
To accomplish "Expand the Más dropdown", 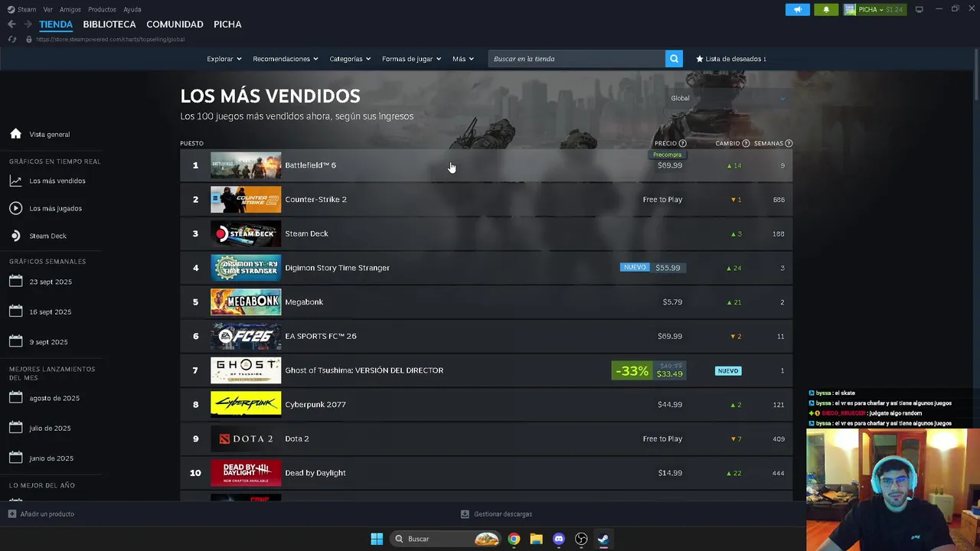I will (463, 59).
